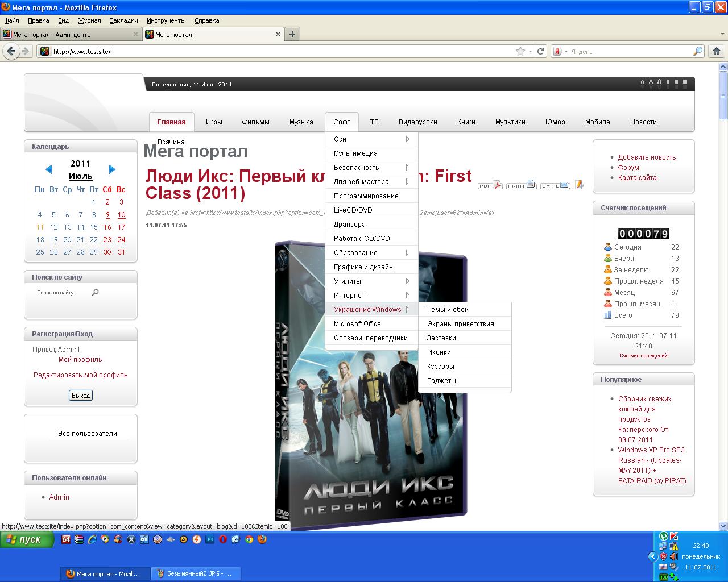Reload the page with refresh icon
This screenshot has height=582, width=728.
[541, 51]
